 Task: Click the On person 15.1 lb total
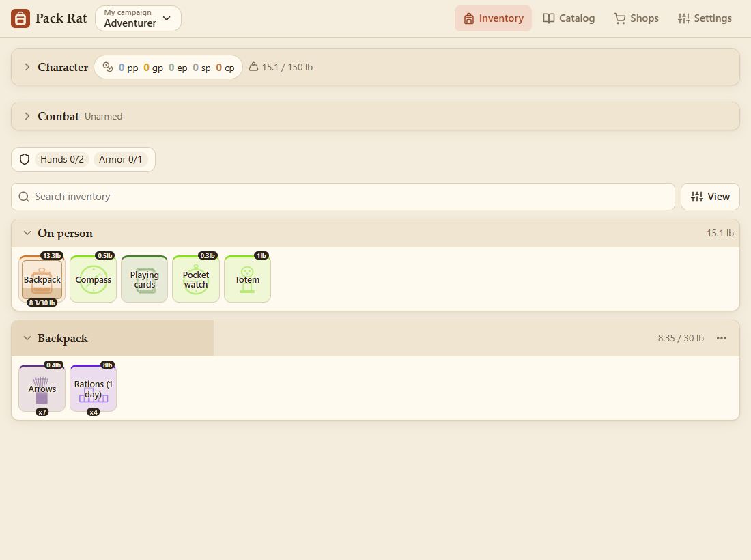pos(720,234)
